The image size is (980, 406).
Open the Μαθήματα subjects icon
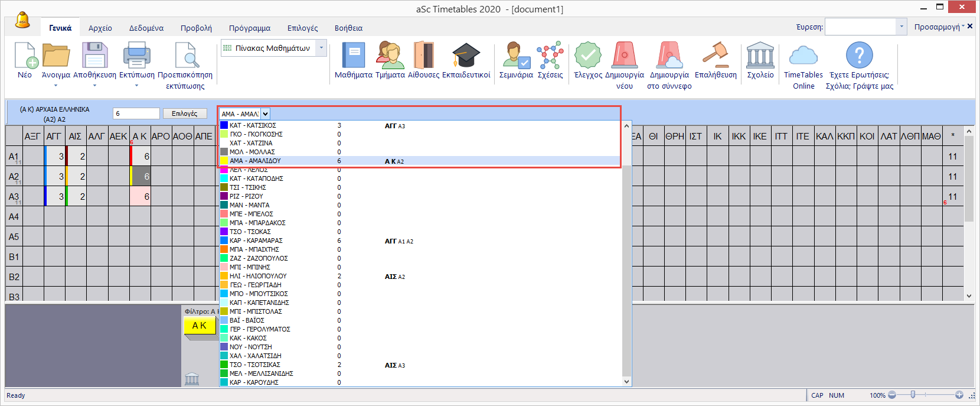[x=353, y=56]
